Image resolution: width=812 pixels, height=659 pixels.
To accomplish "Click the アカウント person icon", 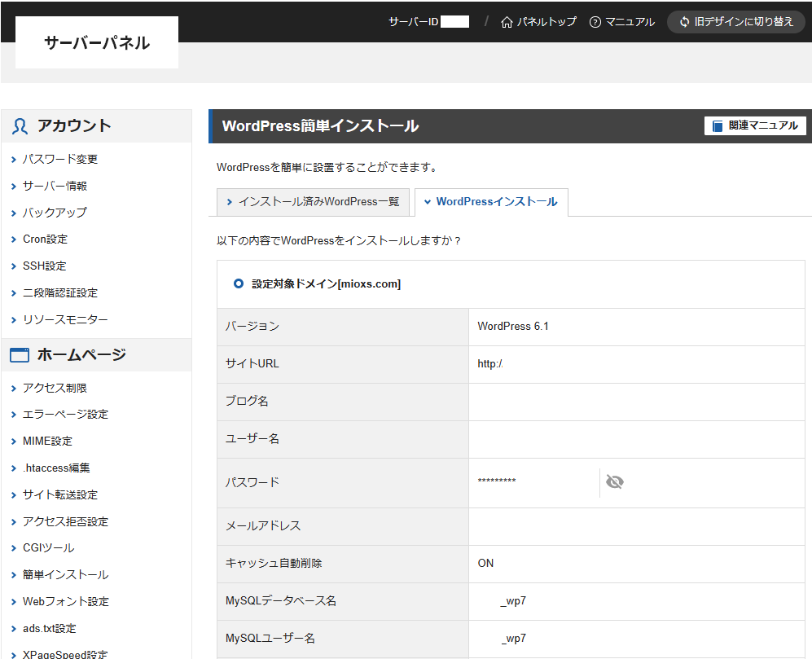I will point(20,126).
